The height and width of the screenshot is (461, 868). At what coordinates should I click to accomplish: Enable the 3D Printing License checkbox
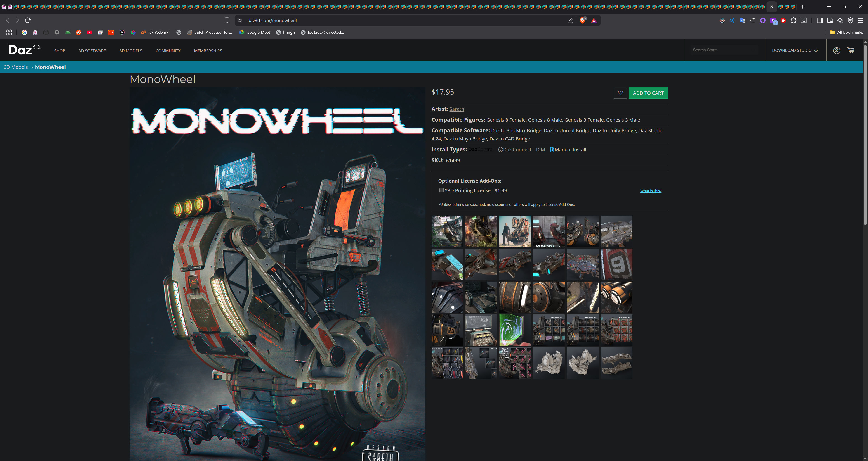[x=441, y=190]
